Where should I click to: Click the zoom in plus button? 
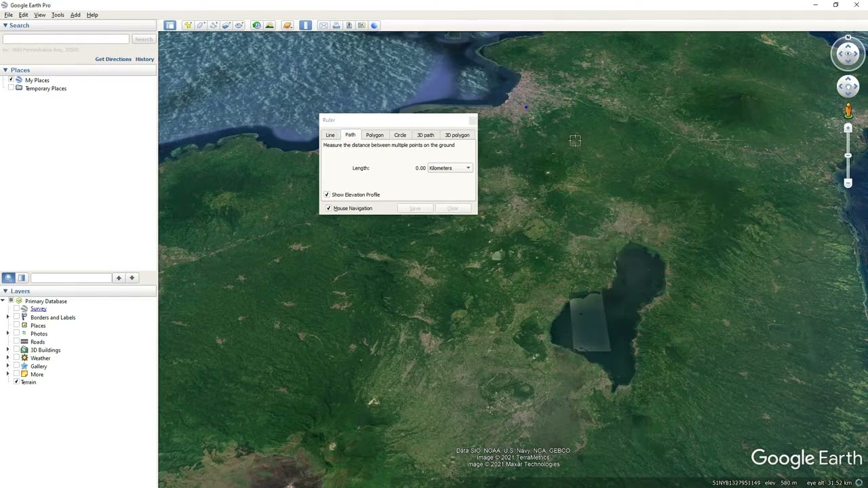(x=848, y=128)
